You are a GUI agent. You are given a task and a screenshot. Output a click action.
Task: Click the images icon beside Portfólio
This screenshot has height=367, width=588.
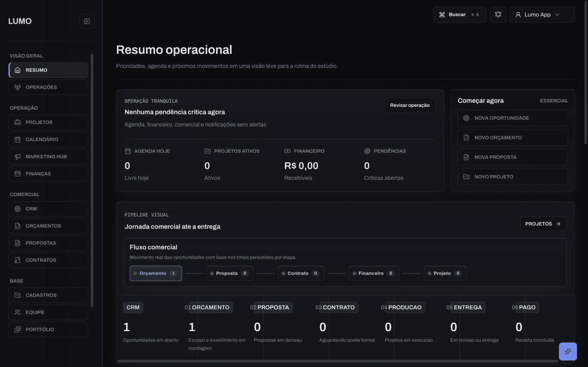pos(18,330)
